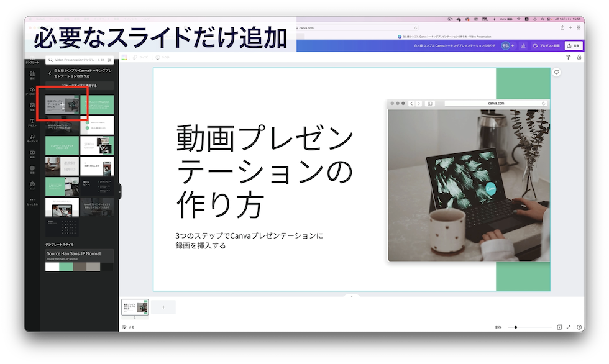
Task: Open the analytics chart icon in header
Action: (523, 46)
